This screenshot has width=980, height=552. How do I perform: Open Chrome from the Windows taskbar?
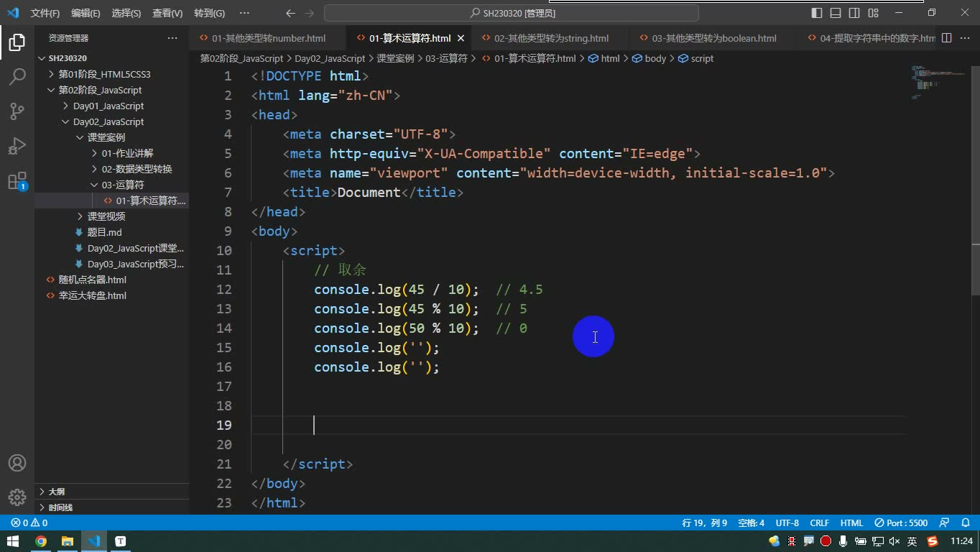(x=41, y=541)
